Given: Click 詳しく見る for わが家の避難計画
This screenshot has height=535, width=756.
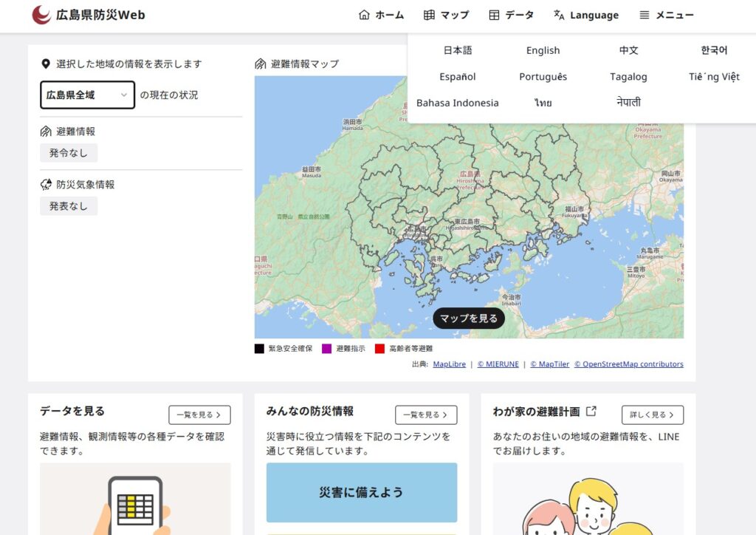Looking at the screenshot, I should coord(652,415).
